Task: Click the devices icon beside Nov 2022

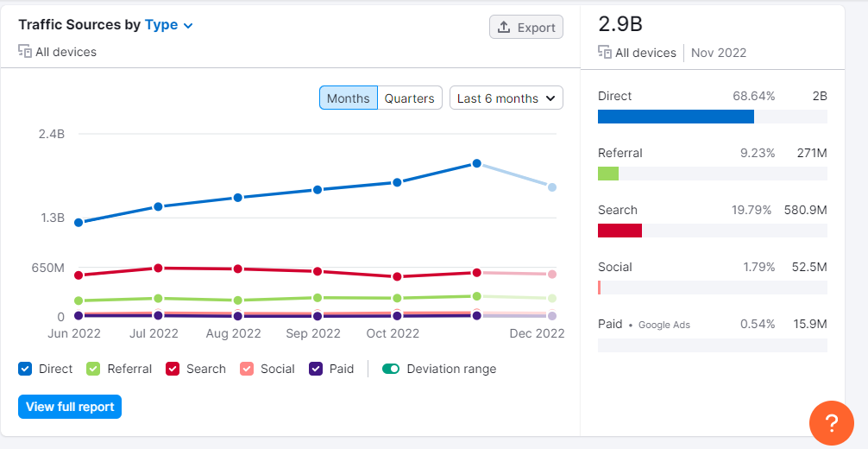Action: click(x=605, y=52)
